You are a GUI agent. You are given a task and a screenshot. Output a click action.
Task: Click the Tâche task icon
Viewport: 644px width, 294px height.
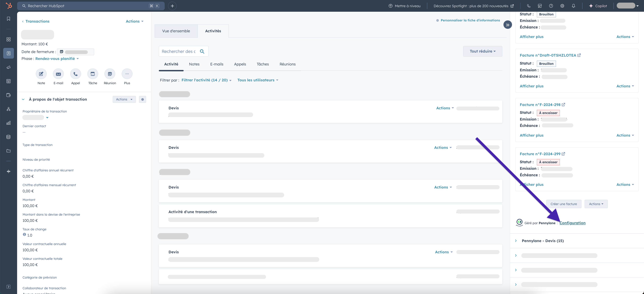93,74
